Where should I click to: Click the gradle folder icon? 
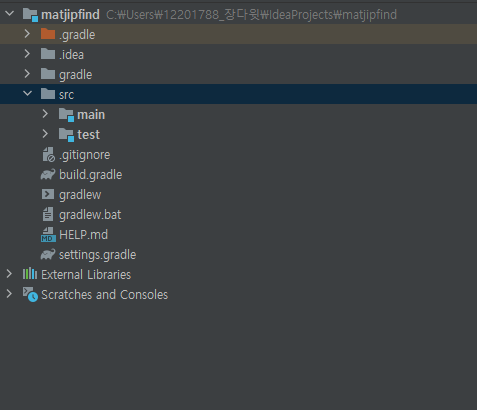pyautogui.click(x=48, y=74)
